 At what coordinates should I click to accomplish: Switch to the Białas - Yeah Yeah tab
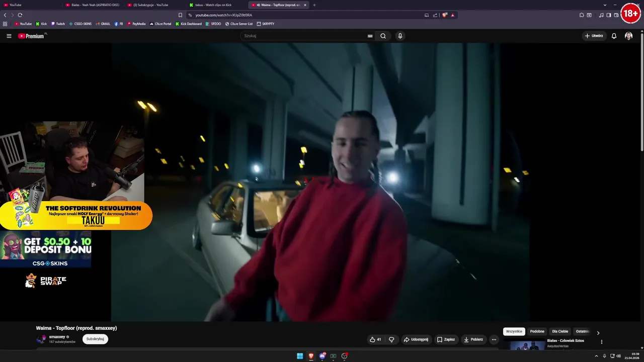[93, 5]
